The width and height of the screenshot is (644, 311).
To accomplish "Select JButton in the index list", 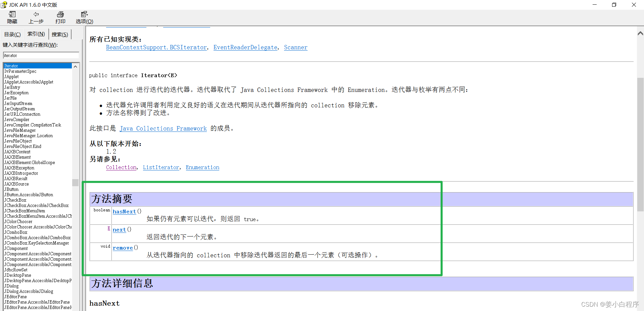I will (x=11, y=189).
